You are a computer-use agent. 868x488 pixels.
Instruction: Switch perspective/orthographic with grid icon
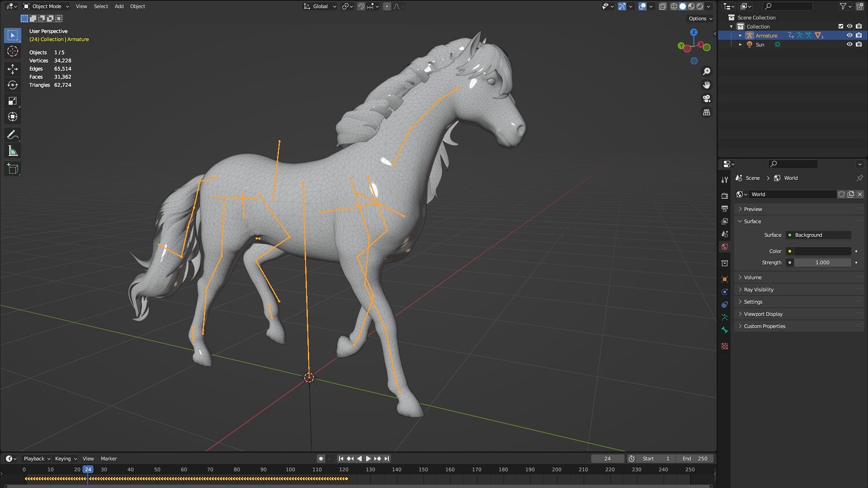pyautogui.click(x=707, y=112)
